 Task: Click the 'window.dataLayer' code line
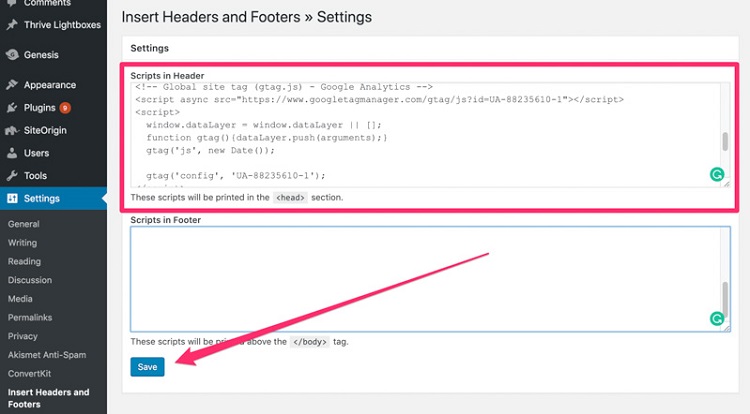click(x=264, y=125)
